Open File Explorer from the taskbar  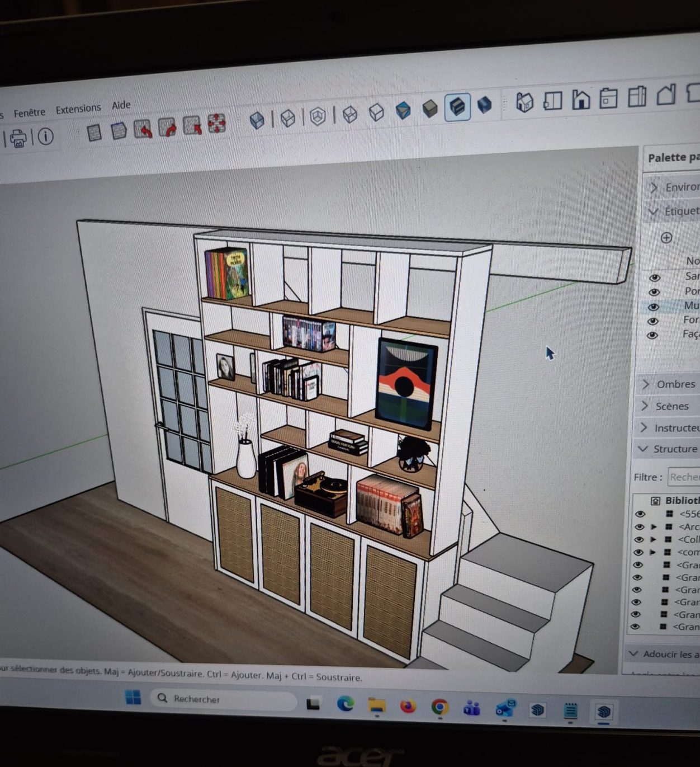click(377, 705)
